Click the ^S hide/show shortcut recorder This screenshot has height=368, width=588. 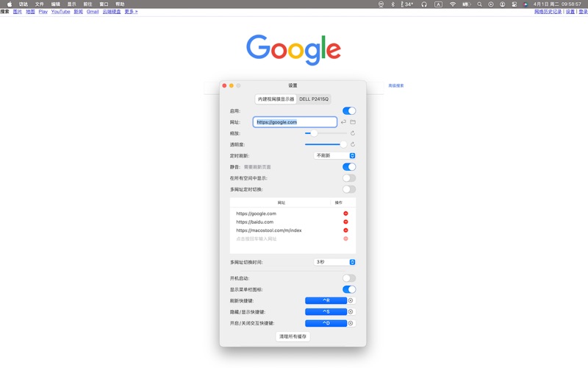[x=326, y=311]
